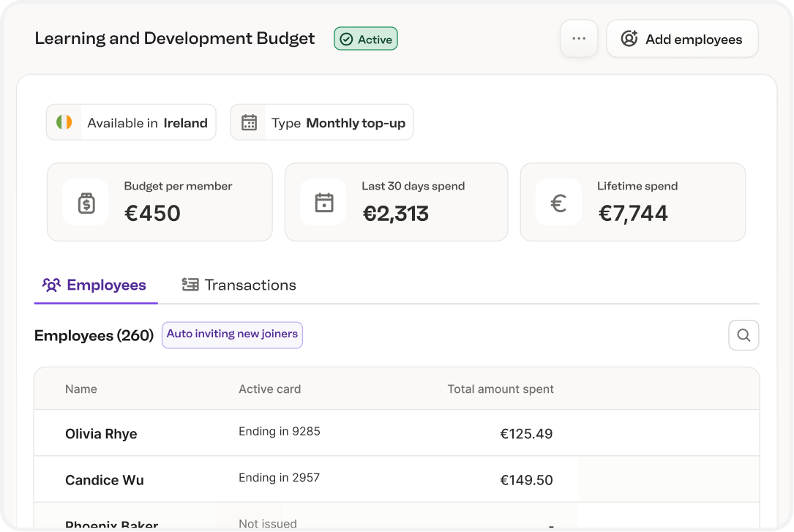This screenshot has height=532, width=794.
Task: Click the Auto inviting new joiners tag
Action: [232, 334]
